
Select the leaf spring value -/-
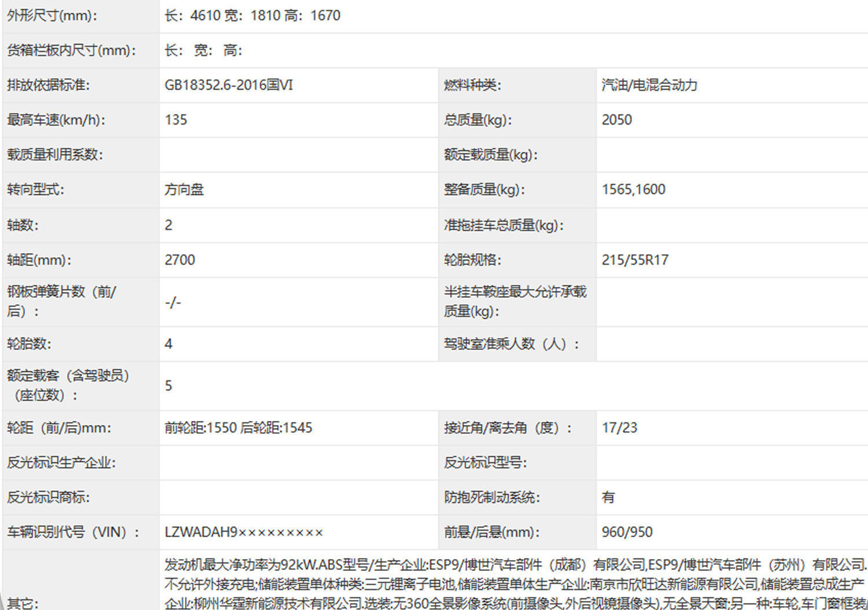173,302
